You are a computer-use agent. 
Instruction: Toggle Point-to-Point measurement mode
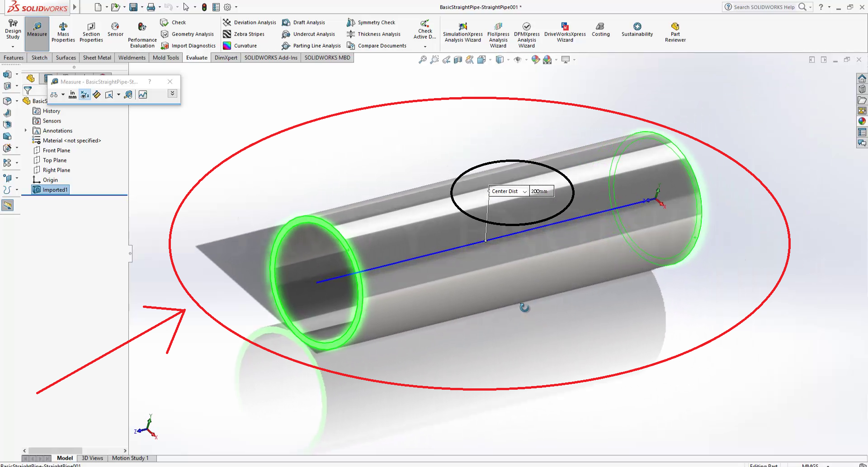point(97,94)
